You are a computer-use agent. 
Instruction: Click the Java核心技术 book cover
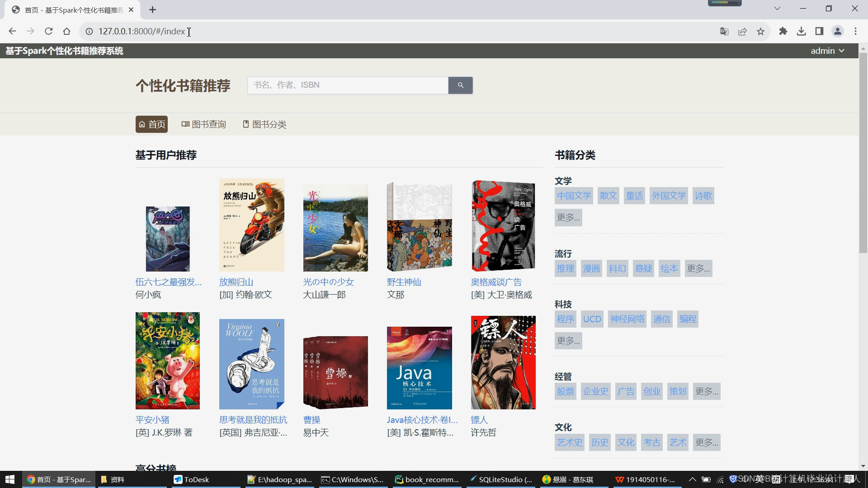tap(419, 368)
